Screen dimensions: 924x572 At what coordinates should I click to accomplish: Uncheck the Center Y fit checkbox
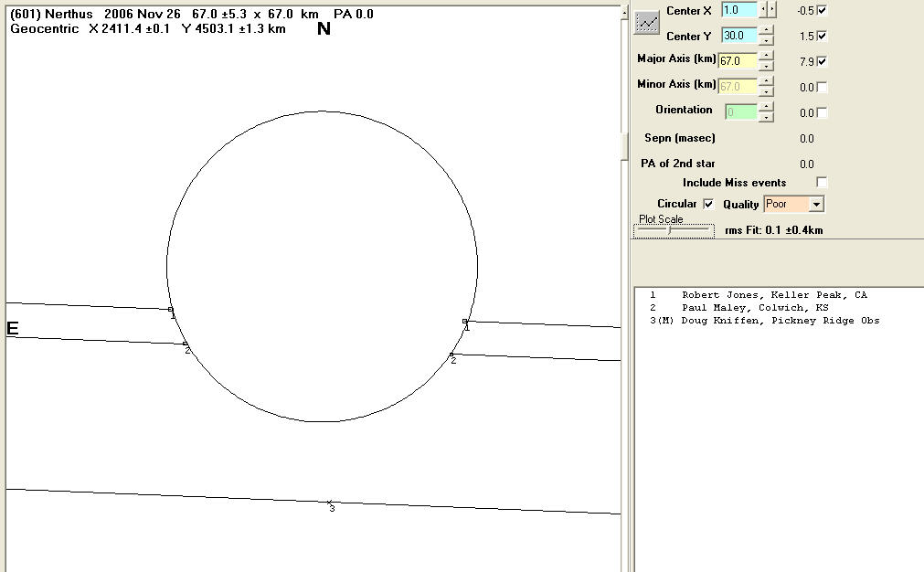tap(822, 36)
